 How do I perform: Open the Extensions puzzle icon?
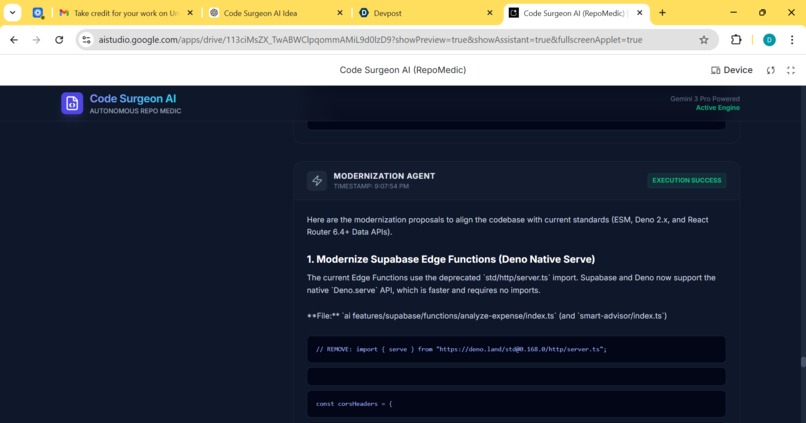(x=736, y=40)
